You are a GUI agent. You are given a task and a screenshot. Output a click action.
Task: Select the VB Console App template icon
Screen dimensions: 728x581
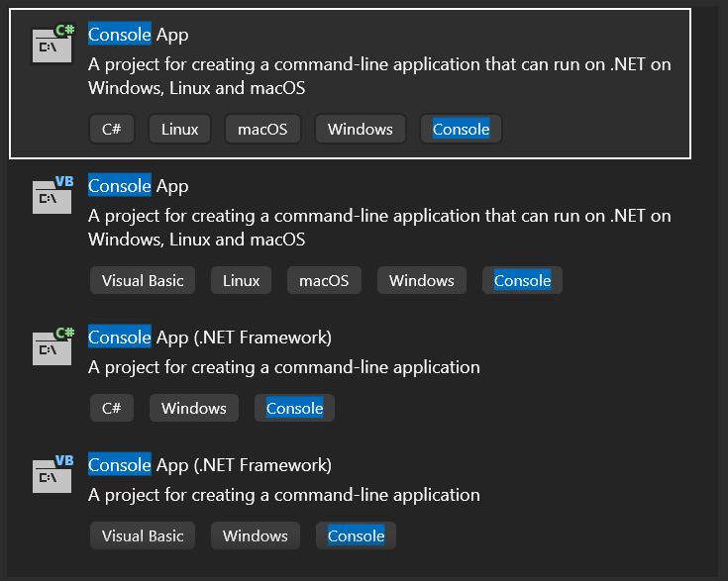(52, 195)
